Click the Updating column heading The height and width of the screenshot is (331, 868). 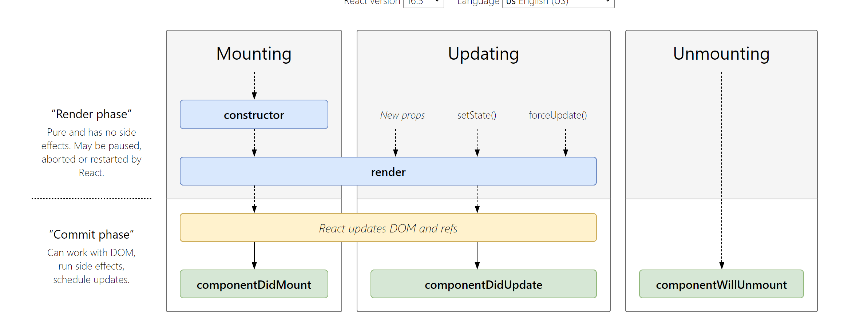pyautogui.click(x=483, y=54)
